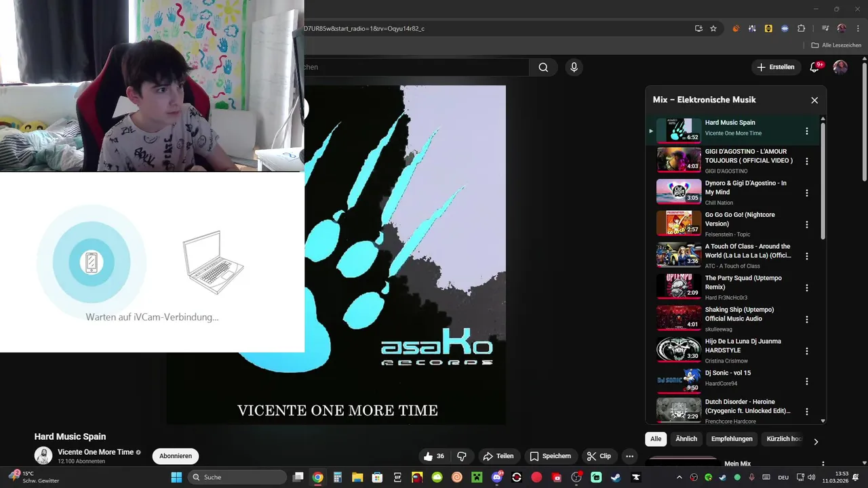Subscribe via Abonnieren button
Viewport: 868px width, 488px height.
tap(176, 456)
